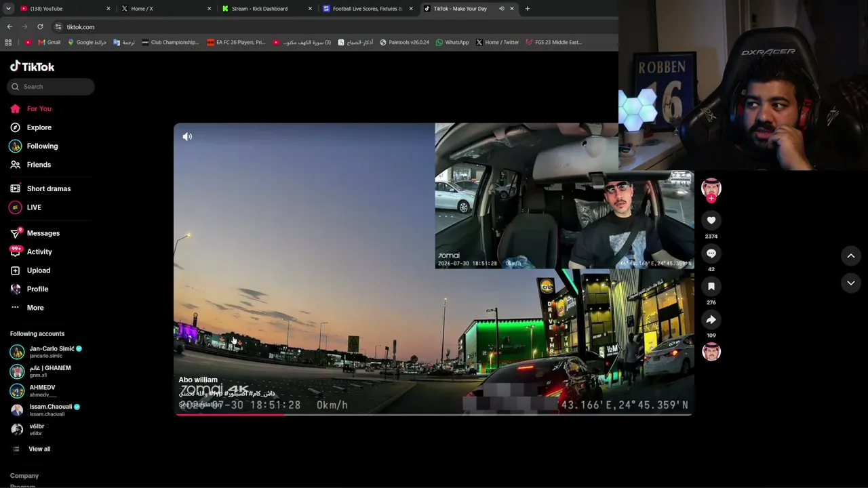Close the YouTube browser tab
Viewport: 868px width, 488px height.
(x=108, y=9)
